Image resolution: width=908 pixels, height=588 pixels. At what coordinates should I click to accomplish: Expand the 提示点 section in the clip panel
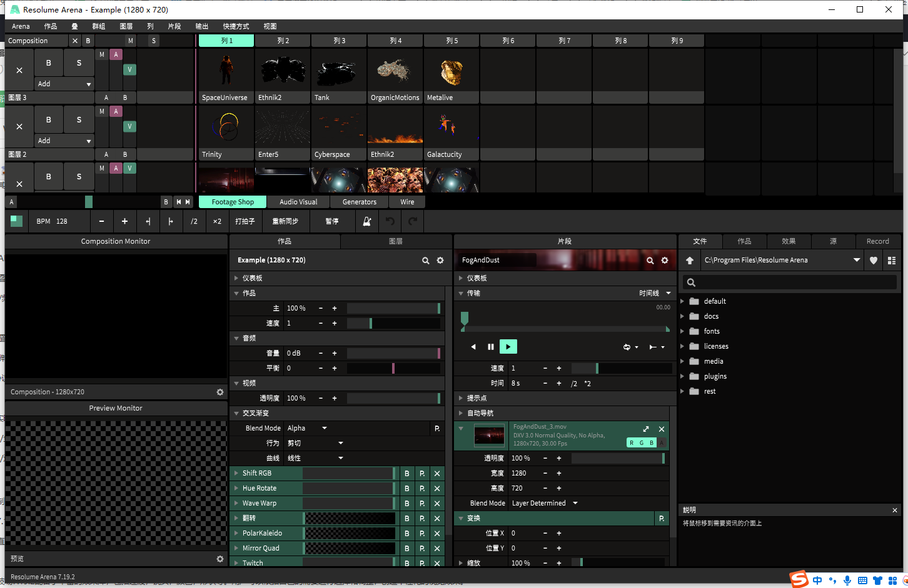click(x=461, y=398)
